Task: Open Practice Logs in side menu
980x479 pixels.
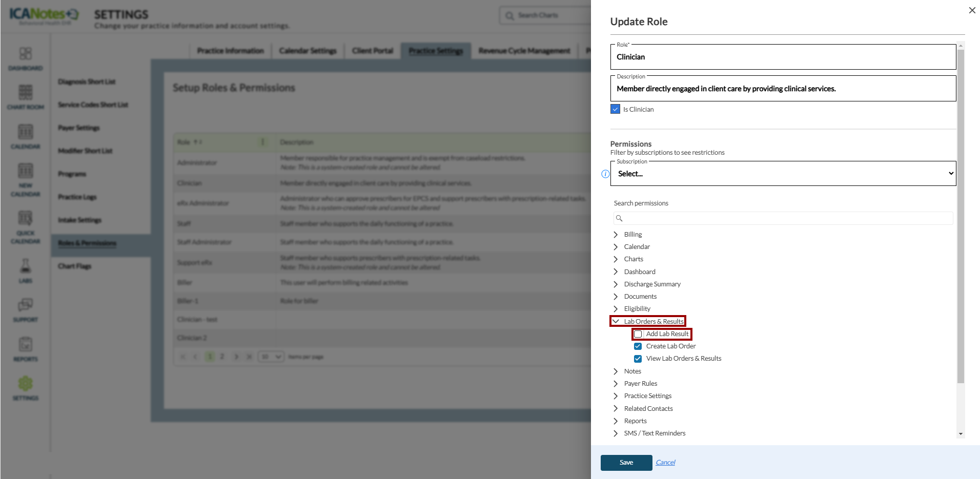Action: 77,197
